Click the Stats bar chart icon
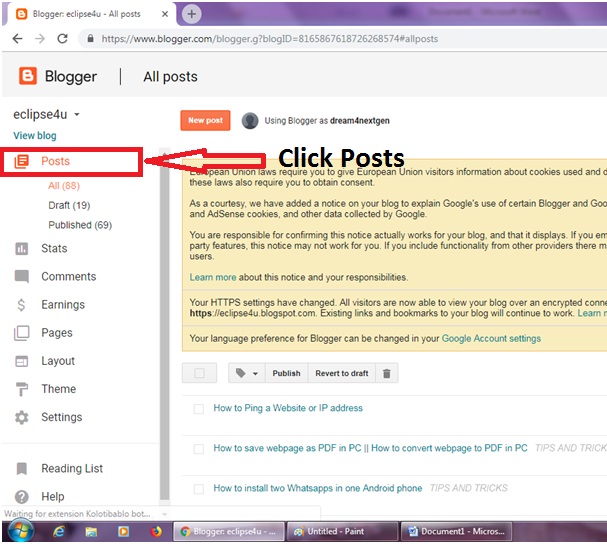This screenshot has width=607, height=544. (x=22, y=249)
